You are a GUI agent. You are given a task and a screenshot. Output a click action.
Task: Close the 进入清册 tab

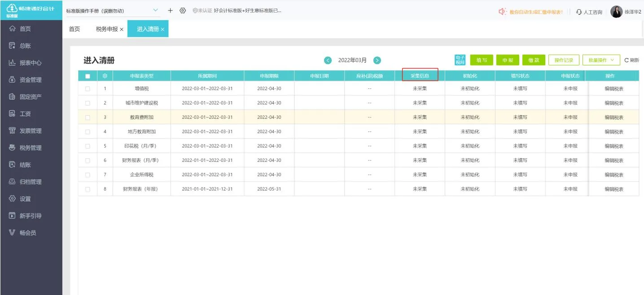click(x=162, y=30)
